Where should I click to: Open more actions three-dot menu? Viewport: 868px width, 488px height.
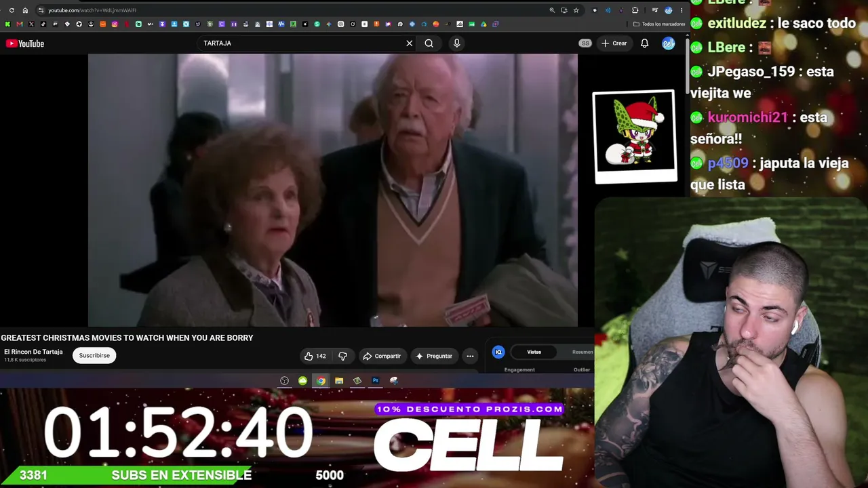pos(470,356)
